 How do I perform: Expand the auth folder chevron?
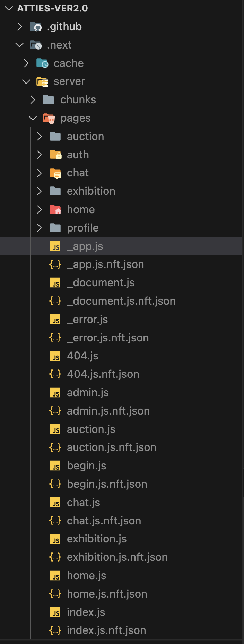coord(40,155)
